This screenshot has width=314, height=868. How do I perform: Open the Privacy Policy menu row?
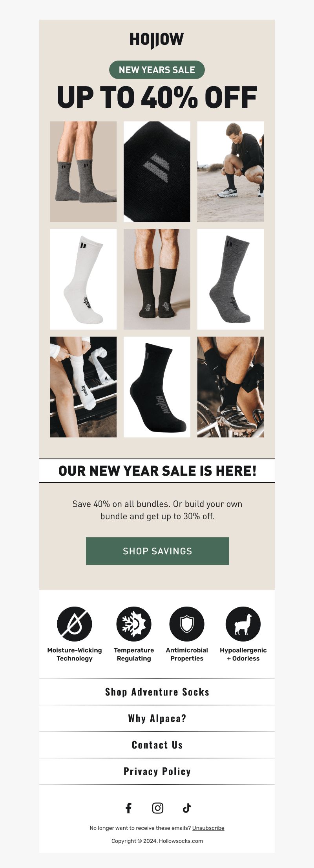(157, 771)
